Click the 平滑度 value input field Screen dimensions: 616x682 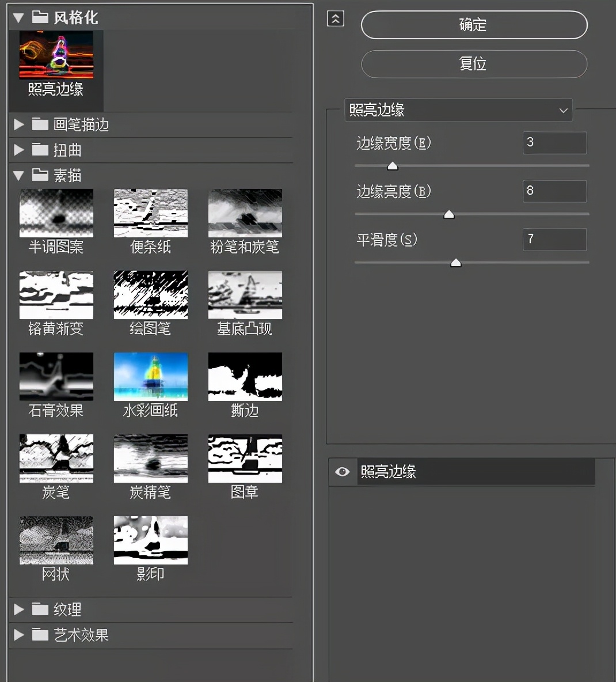pyautogui.click(x=554, y=239)
